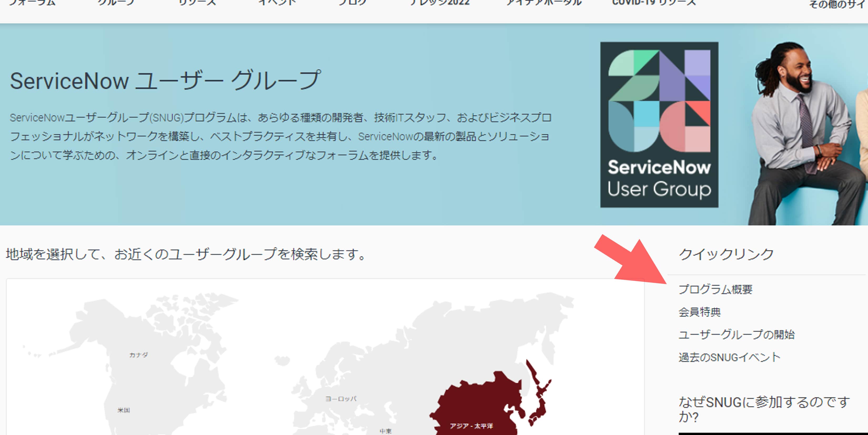Click the ServiceNow User Group logo image

click(659, 125)
